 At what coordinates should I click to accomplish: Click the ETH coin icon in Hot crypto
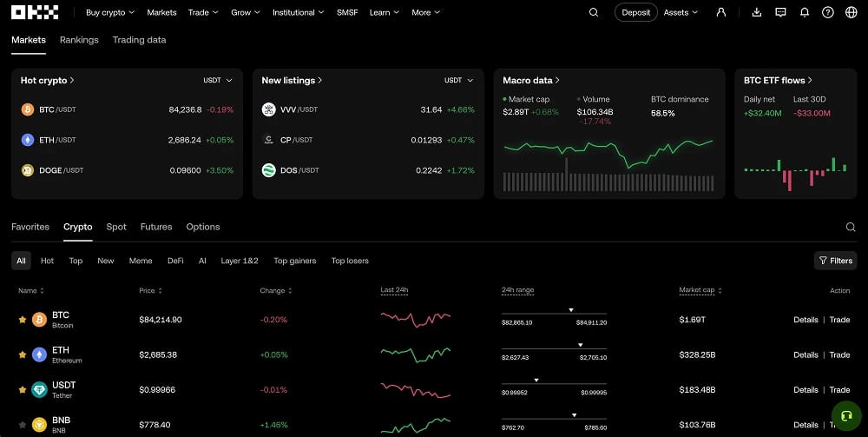28,140
